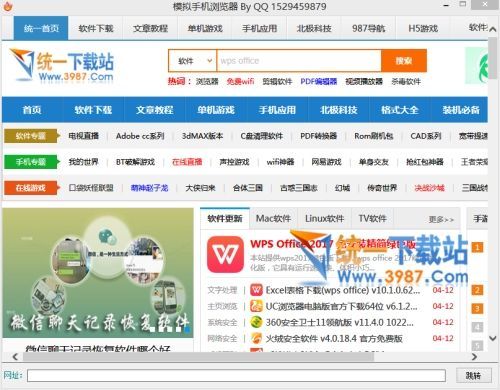Click 格式大全 in blue navigation bar
This screenshot has width=500, height=390.
pyautogui.click(x=400, y=110)
